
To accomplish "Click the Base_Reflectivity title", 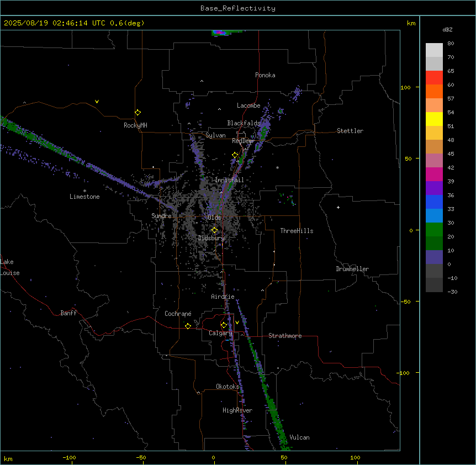I will click(x=238, y=8).
